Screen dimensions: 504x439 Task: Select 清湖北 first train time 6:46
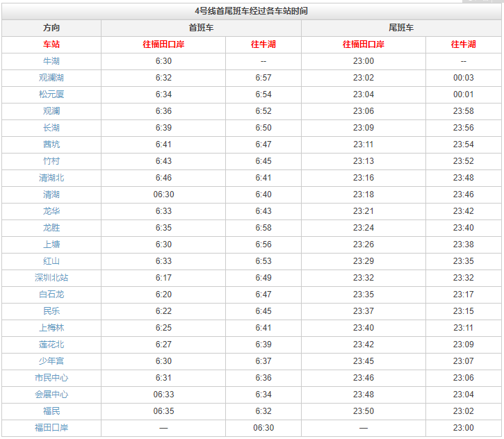(x=163, y=178)
